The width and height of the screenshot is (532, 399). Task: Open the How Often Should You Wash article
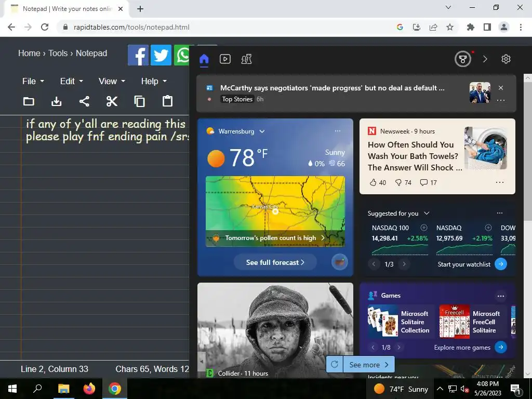[x=415, y=156]
